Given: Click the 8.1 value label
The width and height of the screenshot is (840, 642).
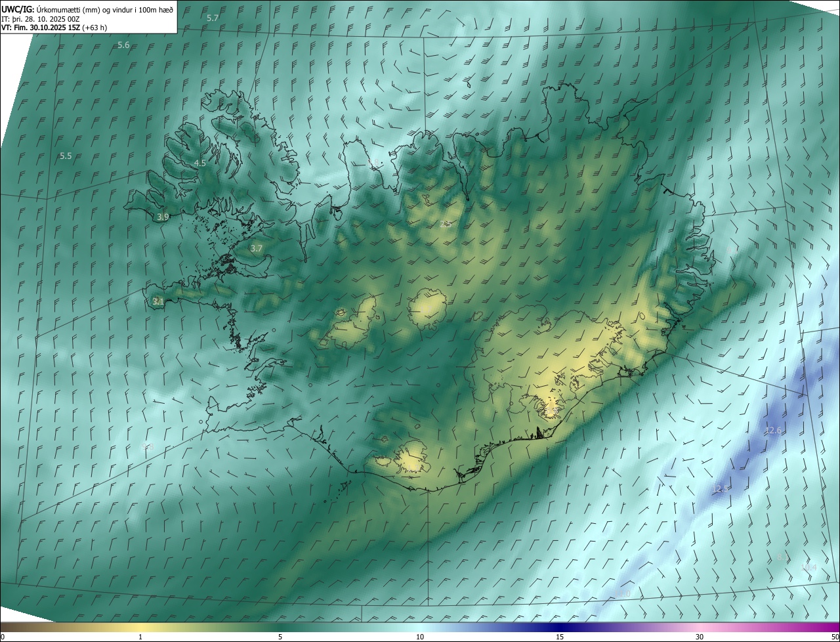Looking at the screenshot, I should (x=783, y=557).
